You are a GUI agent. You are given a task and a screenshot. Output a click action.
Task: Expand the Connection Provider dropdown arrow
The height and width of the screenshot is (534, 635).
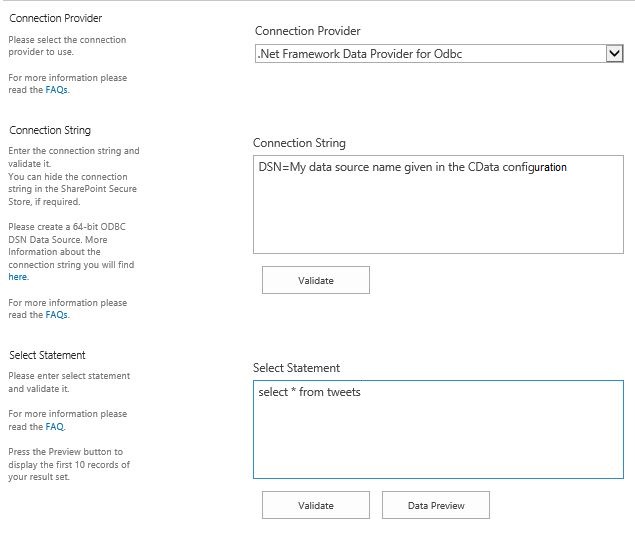point(614,54)
